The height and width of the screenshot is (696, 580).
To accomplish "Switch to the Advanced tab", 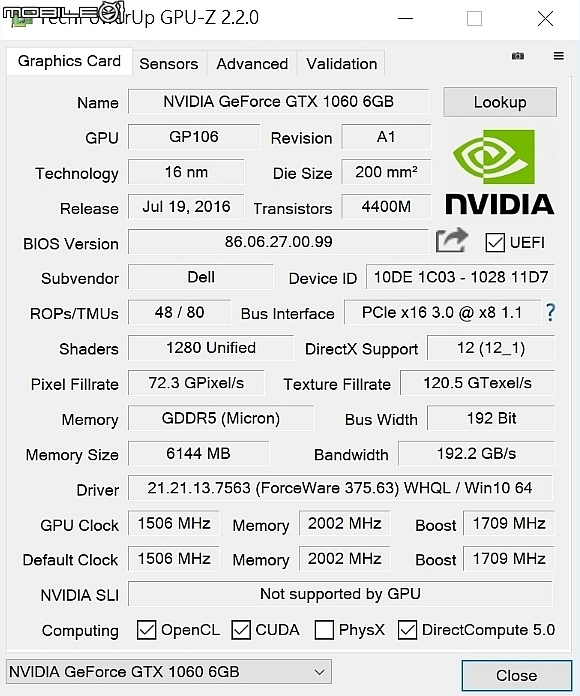I will pyautogui.click(x=252, y=64).
